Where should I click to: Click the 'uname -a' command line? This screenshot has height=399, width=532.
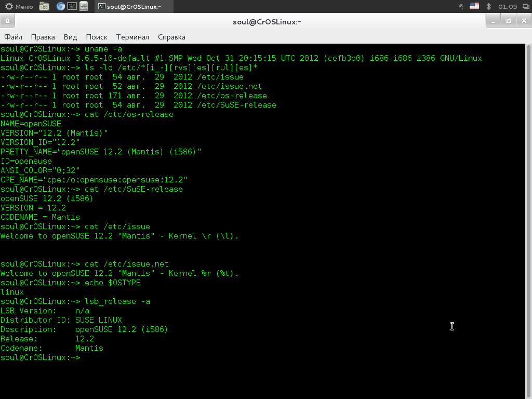click(61, 49)
